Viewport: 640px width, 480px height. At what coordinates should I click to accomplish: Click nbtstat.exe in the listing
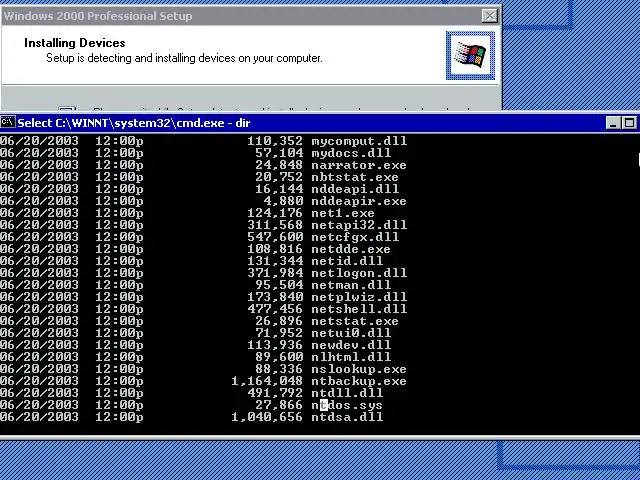click(x=355, y=177)
